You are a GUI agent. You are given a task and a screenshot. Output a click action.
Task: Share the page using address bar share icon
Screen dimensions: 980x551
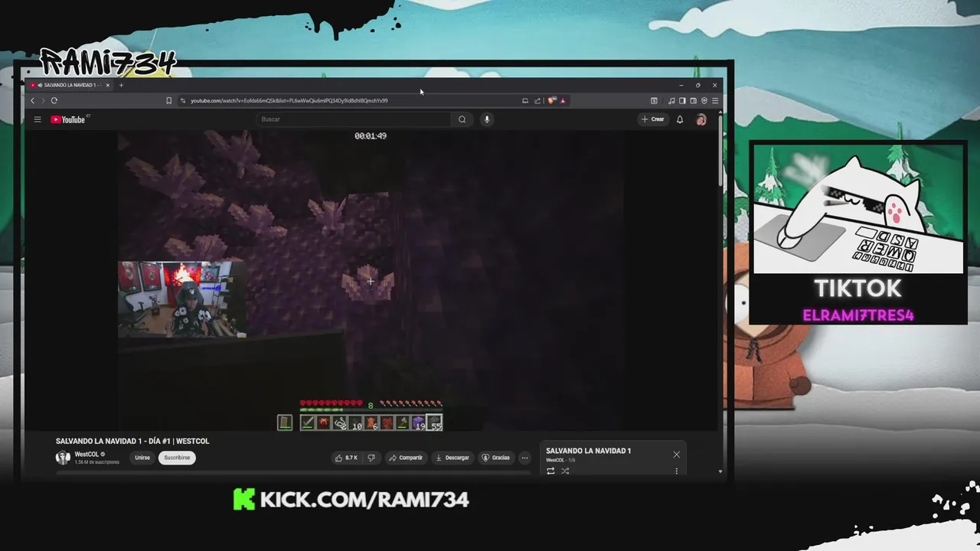point(537,100)
